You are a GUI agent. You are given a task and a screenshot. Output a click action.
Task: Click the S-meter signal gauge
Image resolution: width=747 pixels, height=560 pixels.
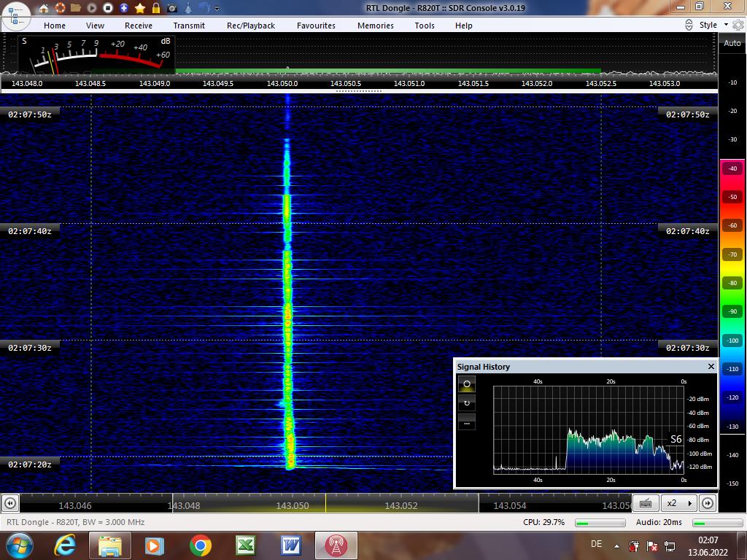tap(97, 55)
